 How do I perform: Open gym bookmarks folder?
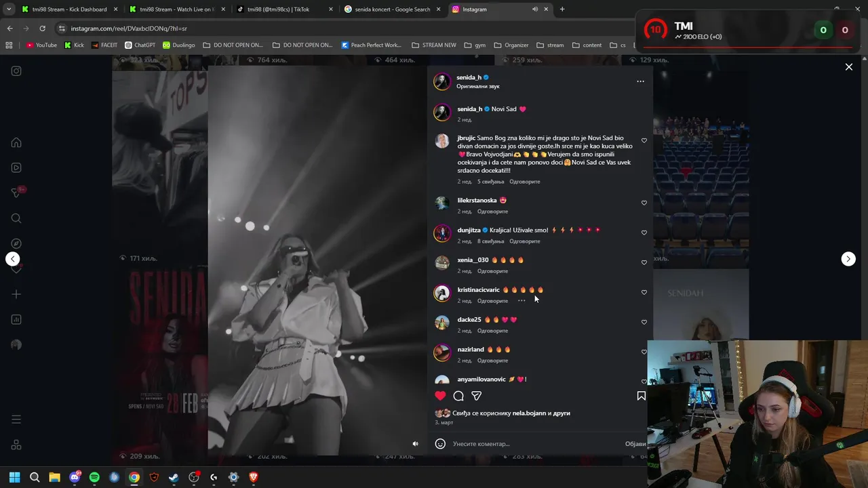tap(475, 45)
